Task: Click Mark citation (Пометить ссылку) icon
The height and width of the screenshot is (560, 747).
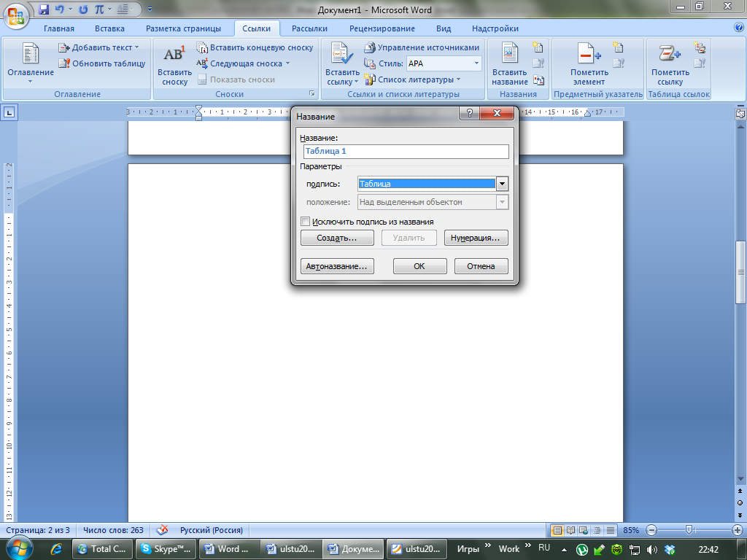Action: [x=670, y=63]
